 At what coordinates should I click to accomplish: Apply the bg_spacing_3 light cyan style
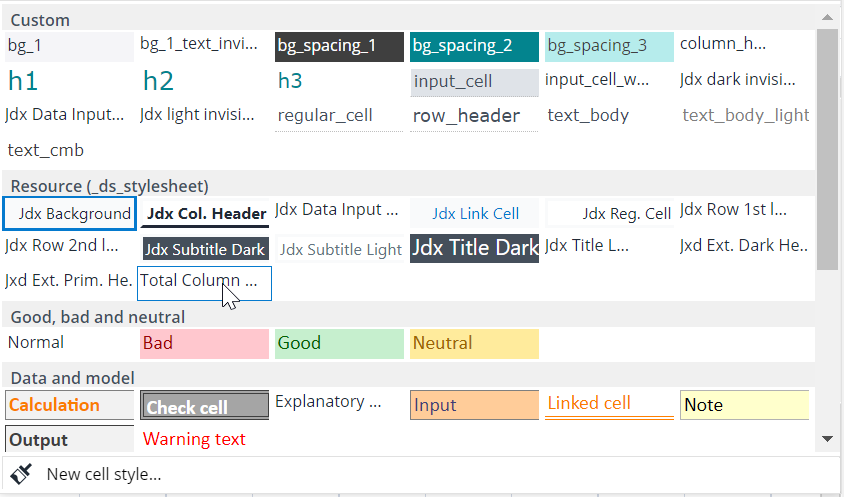pos(609,46)
